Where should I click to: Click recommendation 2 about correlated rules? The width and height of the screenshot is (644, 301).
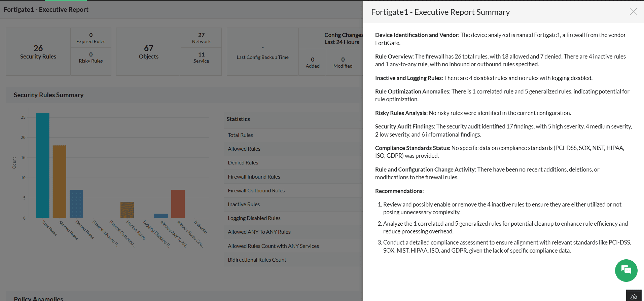pyautogui.click(x=505, y=227)
